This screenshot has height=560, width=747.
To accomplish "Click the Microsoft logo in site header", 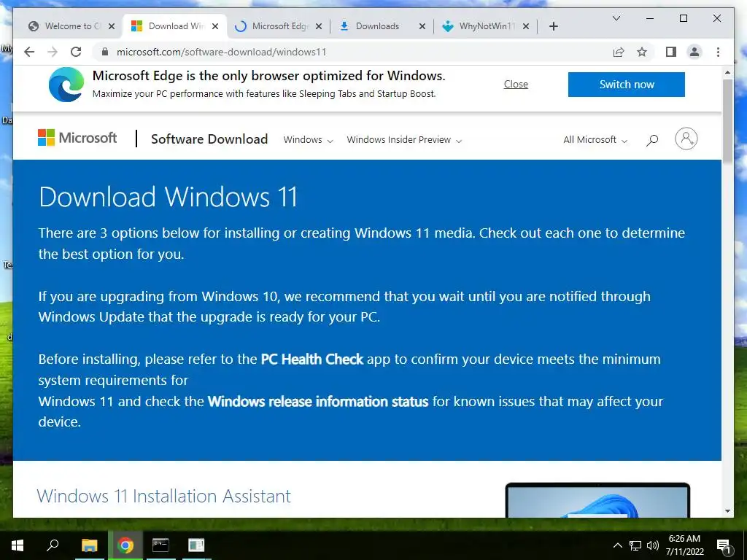I will point(77,138).
